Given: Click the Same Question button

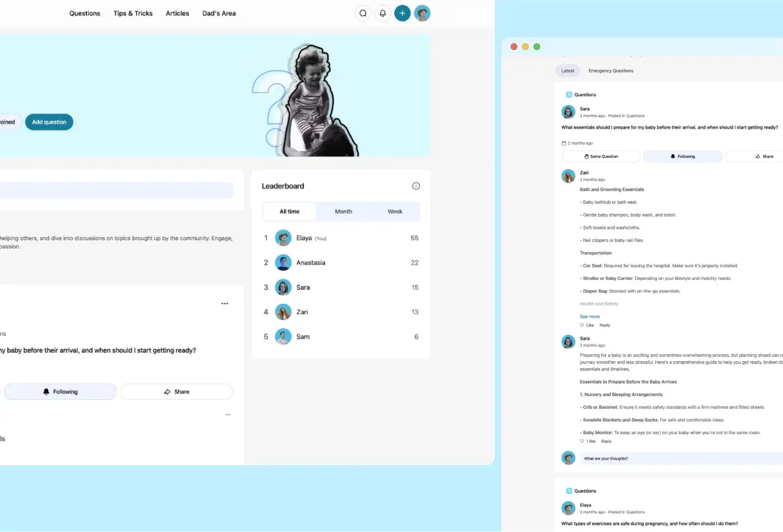Looking at the screenshot, I should 601,157.
